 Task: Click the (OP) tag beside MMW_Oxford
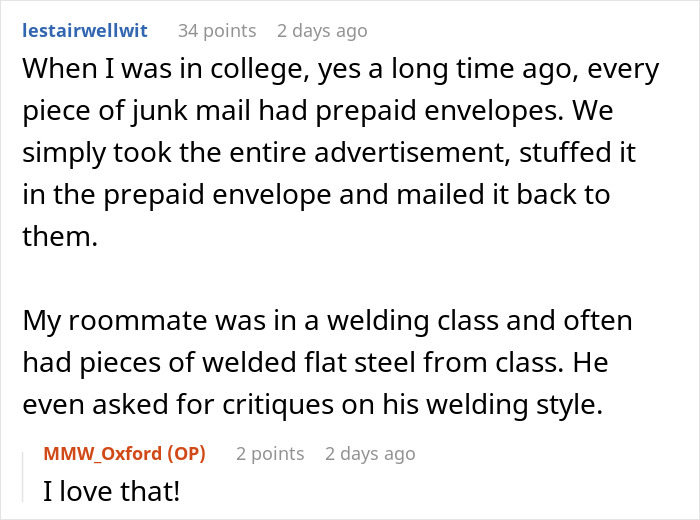(187, 454)
